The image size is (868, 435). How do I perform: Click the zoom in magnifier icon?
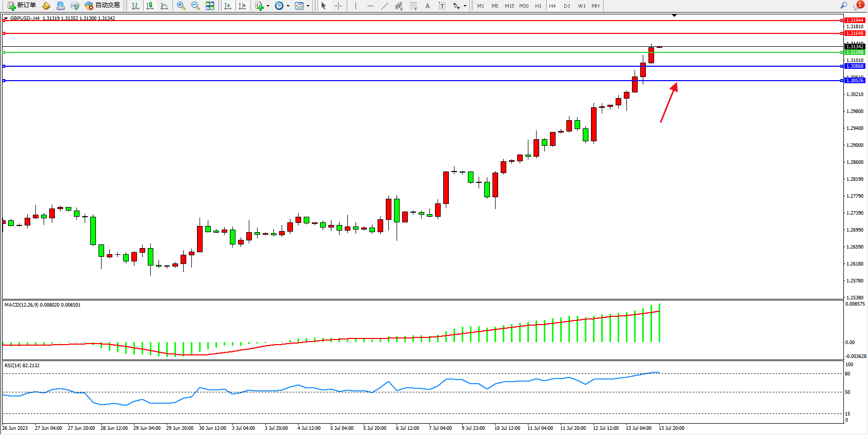[181, 6]
